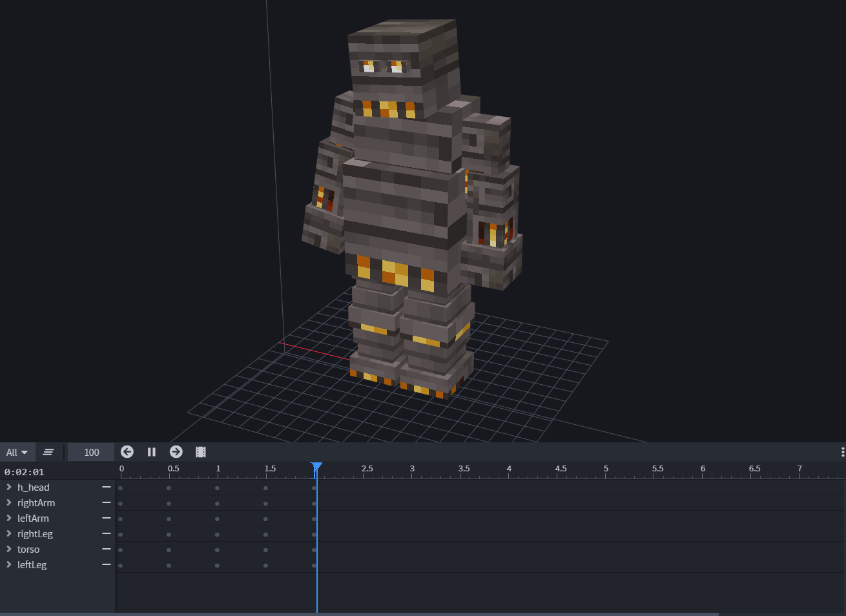
Task: Click the blue playhead marker handle
Action: tap(316, 467)
